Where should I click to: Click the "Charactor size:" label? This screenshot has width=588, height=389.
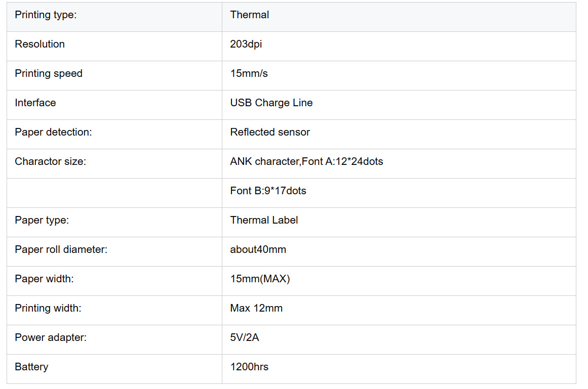point(51,161)
